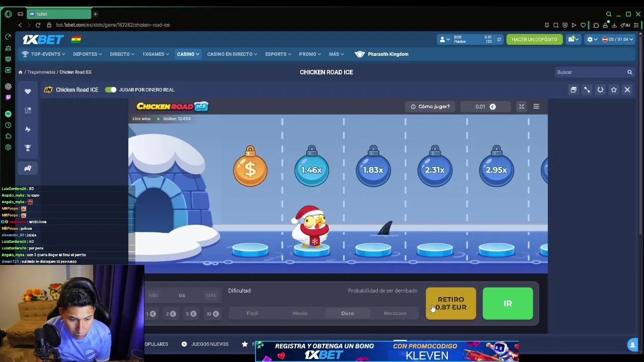Click the green IR button
The image size is (644, 362).
508,304
